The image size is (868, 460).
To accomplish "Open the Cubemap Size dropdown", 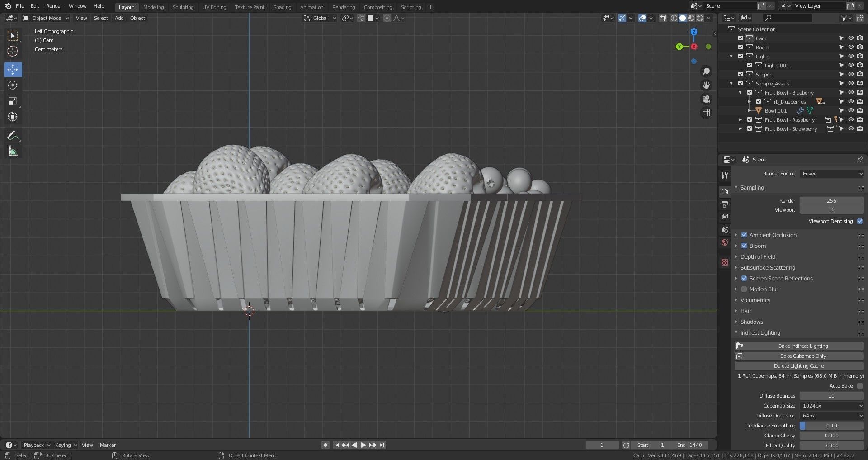I will 831,406.
